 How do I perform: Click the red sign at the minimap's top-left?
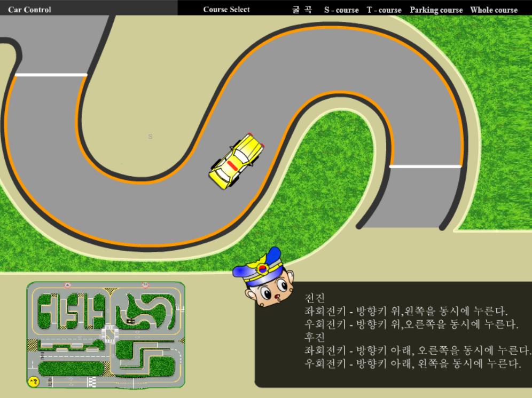pyautogui.click(x=67, y=285)
